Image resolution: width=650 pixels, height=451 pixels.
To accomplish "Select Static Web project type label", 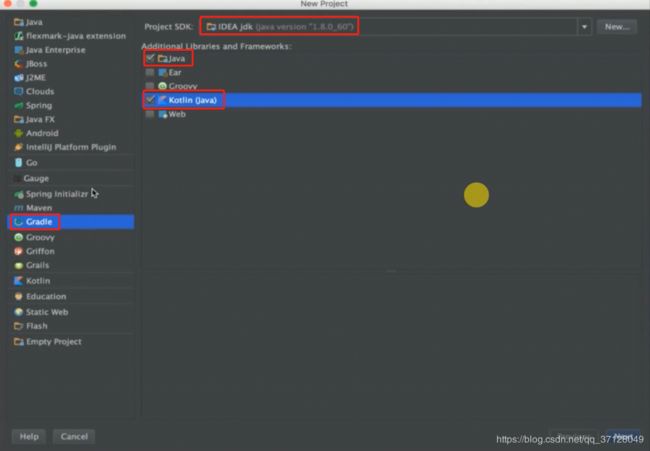I will [x=47, y=312].
